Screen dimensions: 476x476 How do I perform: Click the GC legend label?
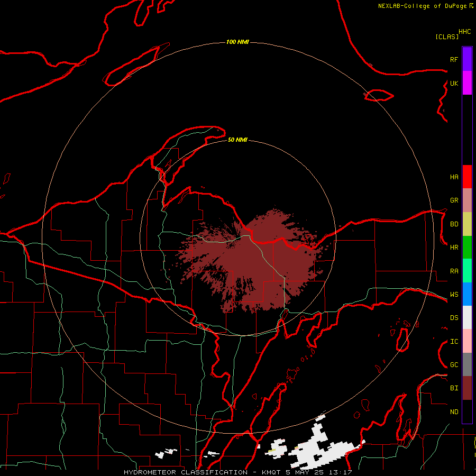click(454, 364)
